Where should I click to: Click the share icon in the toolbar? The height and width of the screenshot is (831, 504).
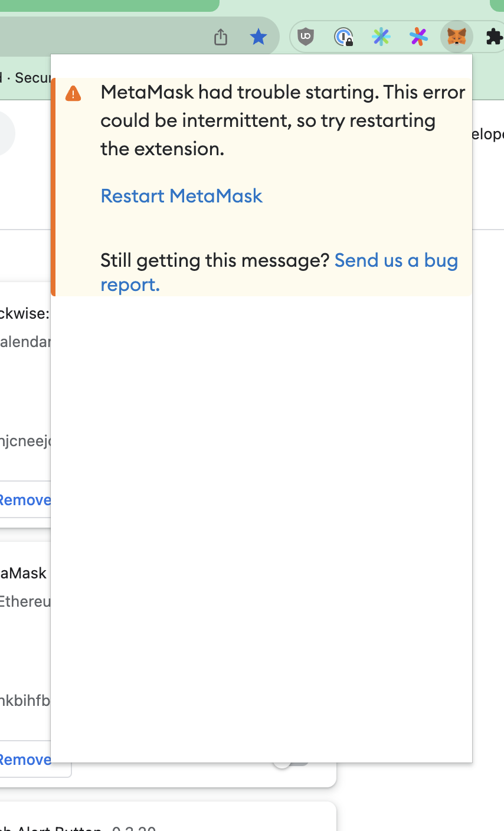(x=220, y=37)
